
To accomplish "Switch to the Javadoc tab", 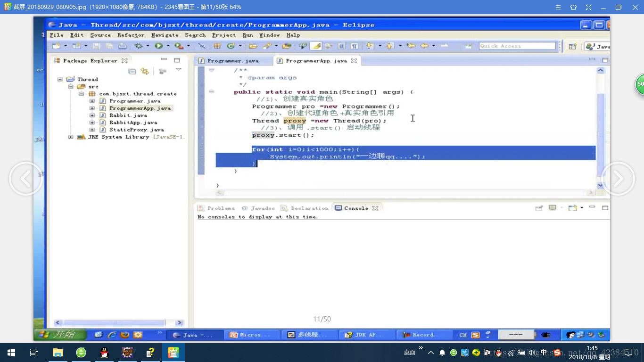I will pyautogui.click(x=258, y=208).
